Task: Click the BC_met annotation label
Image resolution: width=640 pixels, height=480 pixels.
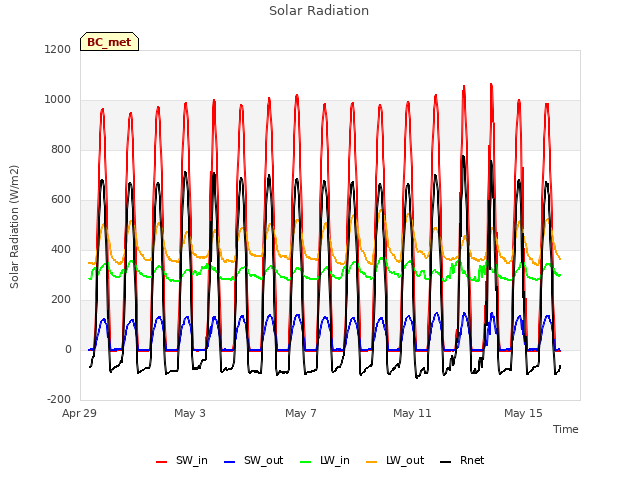Action: (x=109, y=42)
